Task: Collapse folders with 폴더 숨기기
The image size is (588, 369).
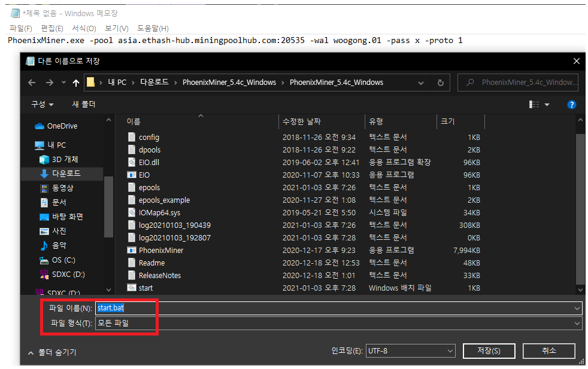Action: pos(51,352)
